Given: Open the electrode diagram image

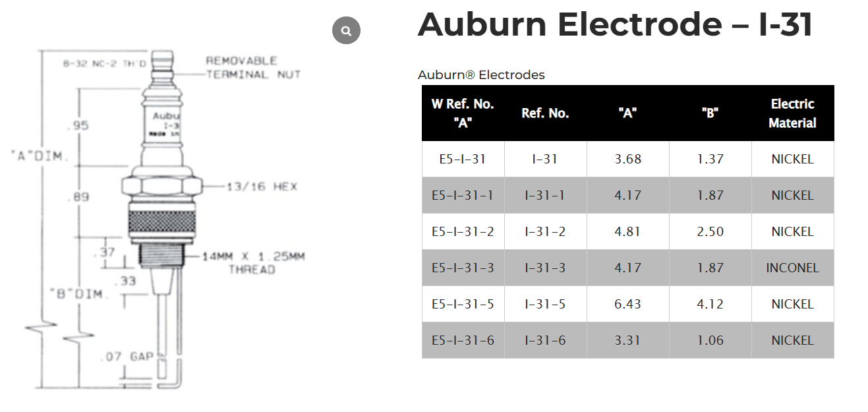Looking at the screenshot, I should click(x=165, y=218).
